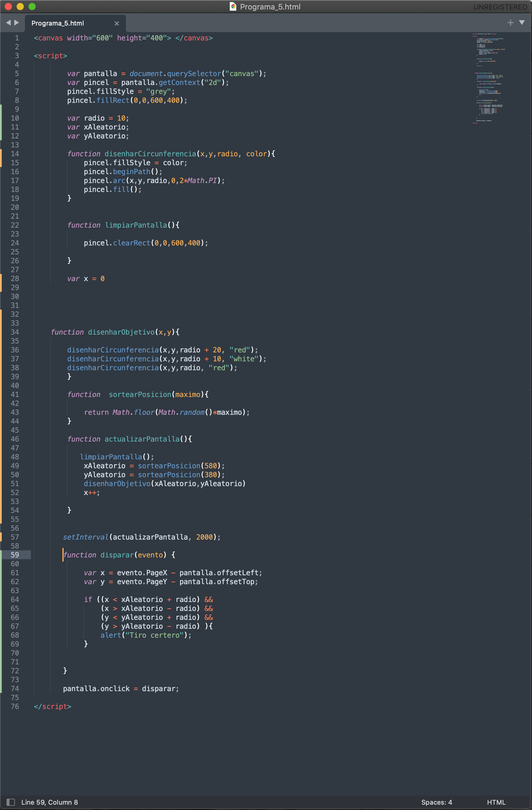This screenshot has width=532, height=810.
Task: Click actualizarPantalla function name on line 46
Action: (x=142, y=439)
